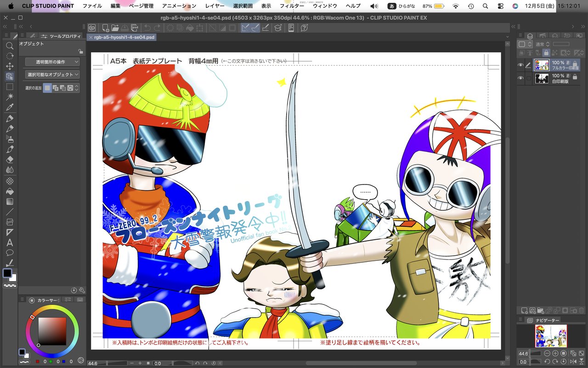Hide the 白印刷版 layer
Image resolution: width=588 pixels, height=368 pixels.
click(520, 78)
